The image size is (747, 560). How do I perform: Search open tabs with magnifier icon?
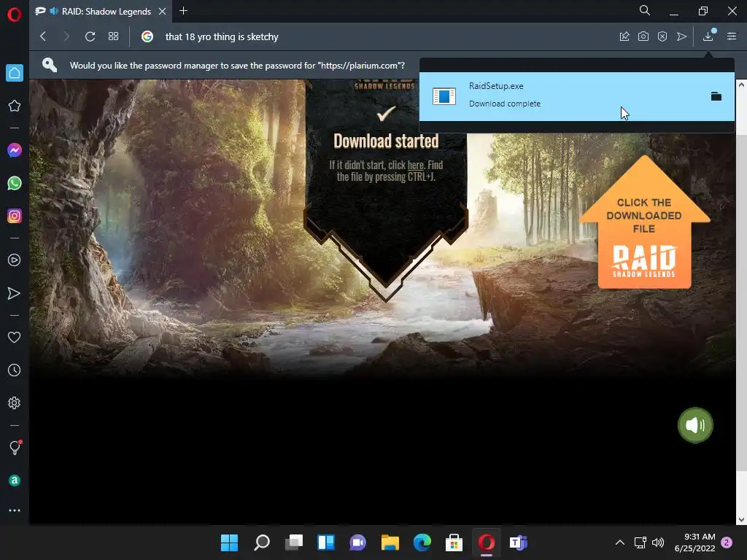point(645,10)
